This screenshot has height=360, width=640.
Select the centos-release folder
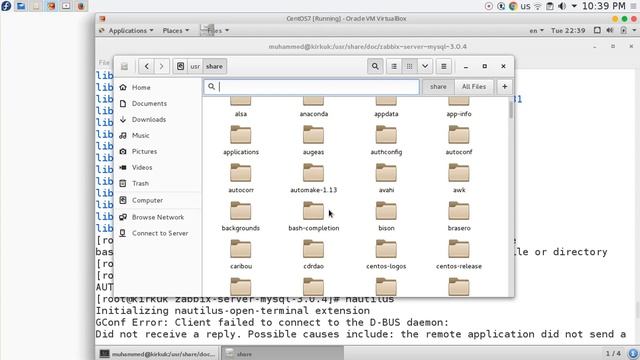(x=459, y=254)
